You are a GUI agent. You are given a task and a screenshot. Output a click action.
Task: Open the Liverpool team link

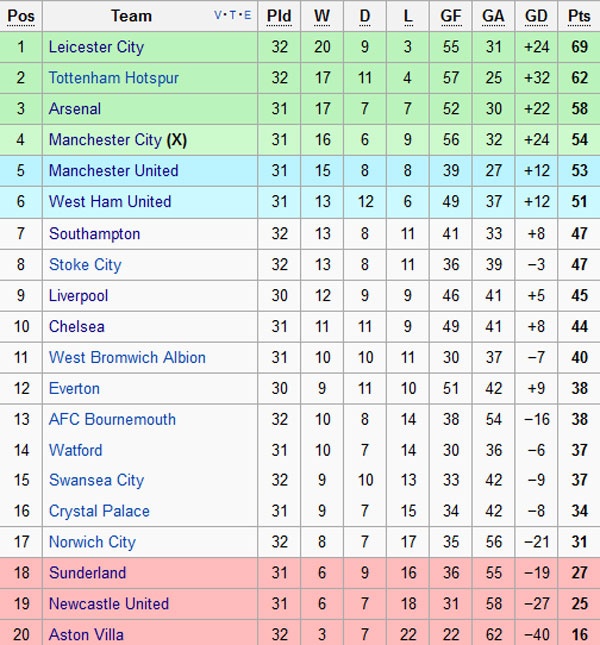click(x=79, y=296)
